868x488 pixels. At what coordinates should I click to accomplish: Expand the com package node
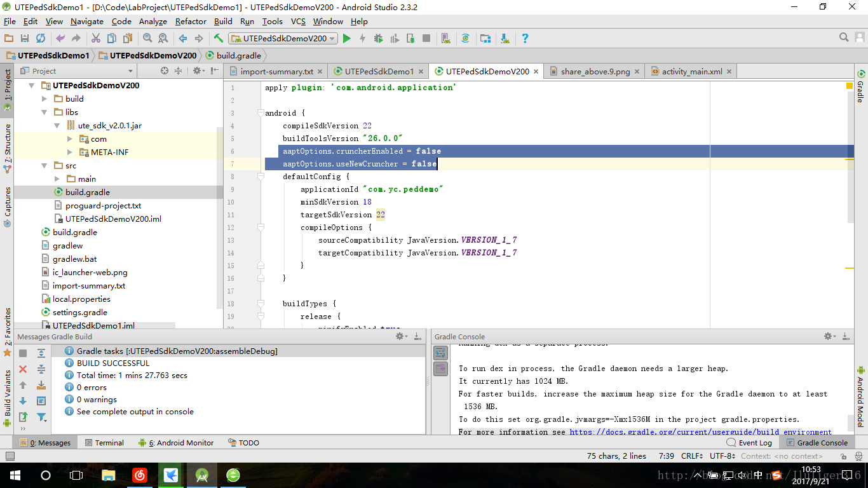(70, 139)
